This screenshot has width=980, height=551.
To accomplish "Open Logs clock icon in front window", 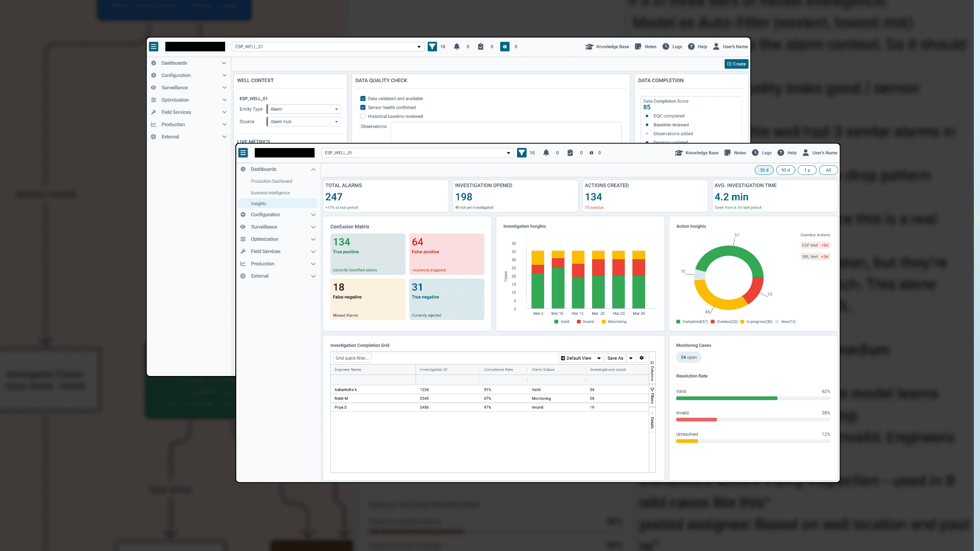I will coord(755,153).
